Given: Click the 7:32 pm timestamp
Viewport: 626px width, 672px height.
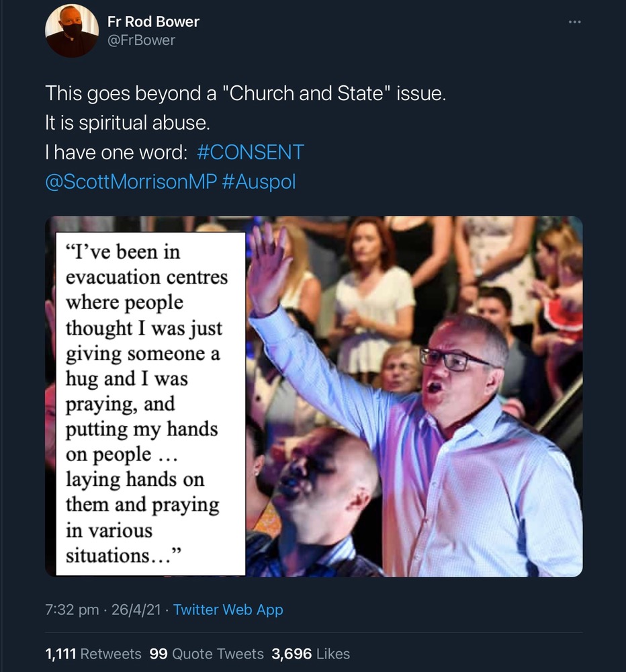Looking at the screenshot, I should tap(72, 610).
